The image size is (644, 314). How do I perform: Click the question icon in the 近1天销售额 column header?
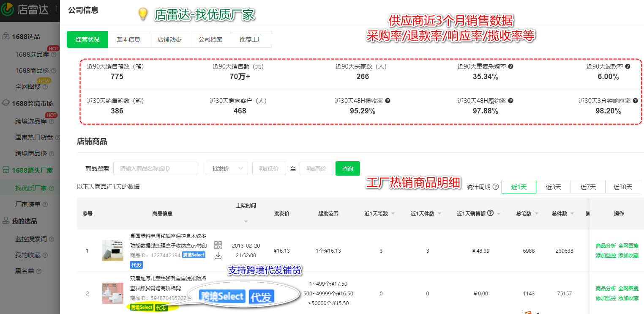click(x=491, y=213)
